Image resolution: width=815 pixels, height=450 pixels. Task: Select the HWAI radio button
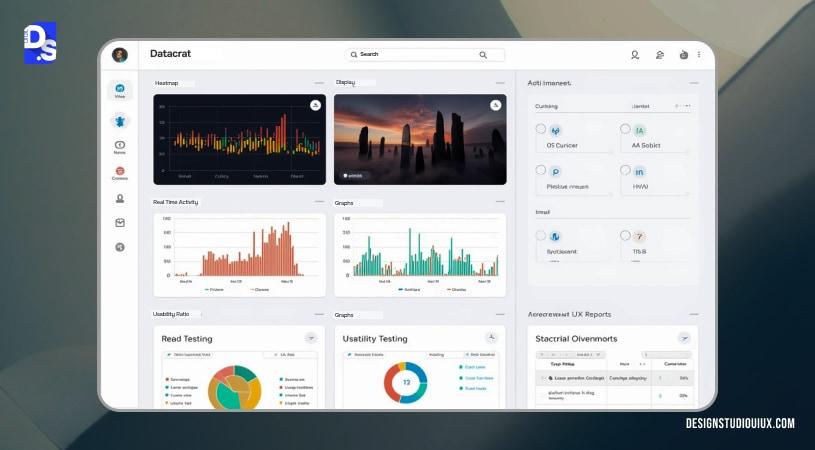(x=625, y=170)
